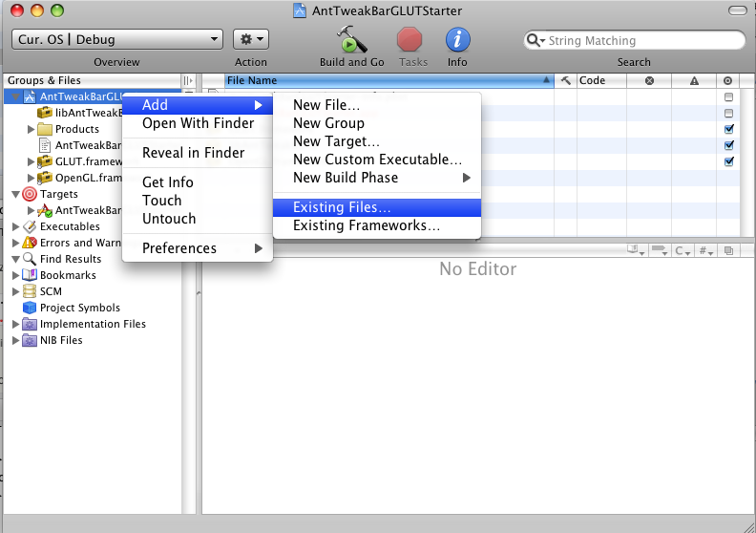Choose Existing Frameworks… from the submenu
Screen dimensions: 756x533
click(366, 226)
